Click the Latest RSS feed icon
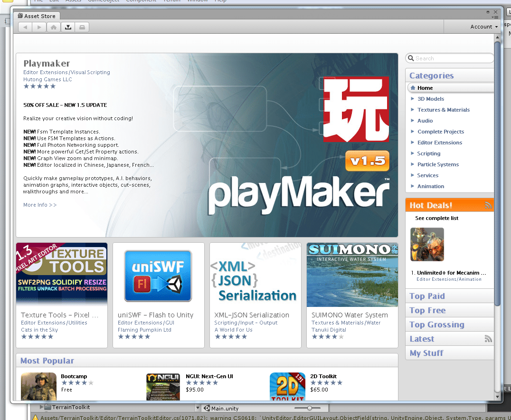This screenshot has height=420, width=511. click(488, 339)
